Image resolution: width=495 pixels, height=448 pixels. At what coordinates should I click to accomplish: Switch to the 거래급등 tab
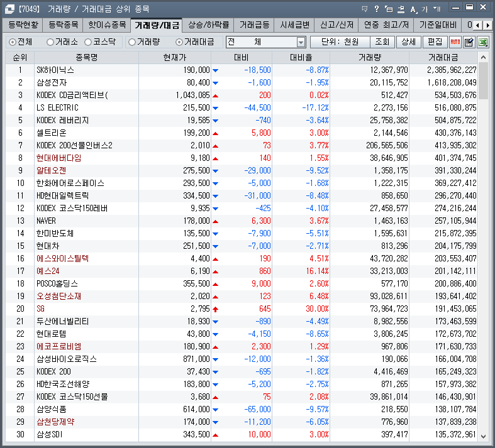pyautogui.click(x=254, y=25)
